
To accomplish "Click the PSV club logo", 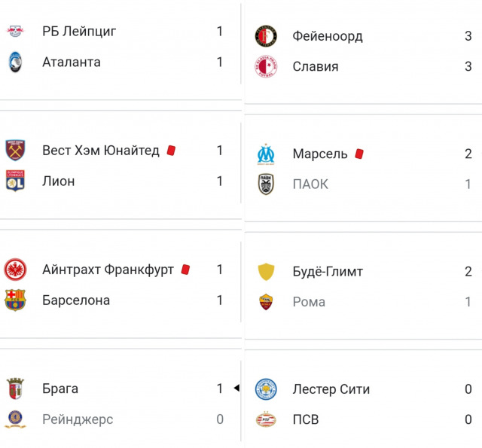I will tap(267, 419).
